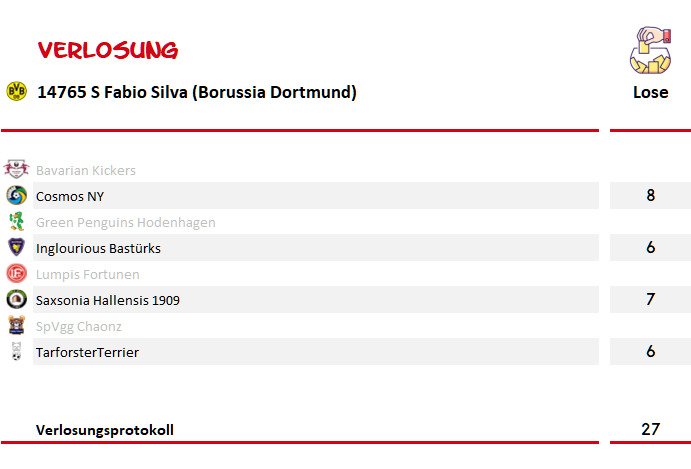Open the Verlosungsprotokoll link
Image resolution: width=691 pixels, height=469 pixels.
pyautogui.click(x=105, y=430)
